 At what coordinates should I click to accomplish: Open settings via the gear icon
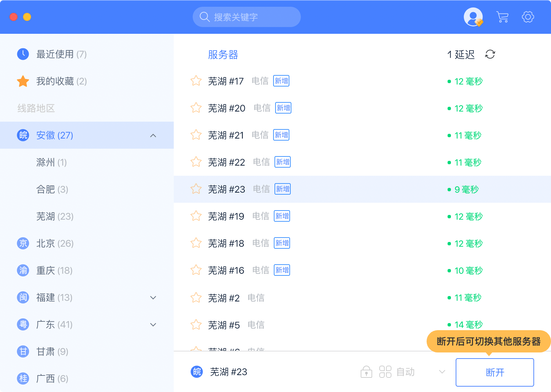[x=528, y=17]
